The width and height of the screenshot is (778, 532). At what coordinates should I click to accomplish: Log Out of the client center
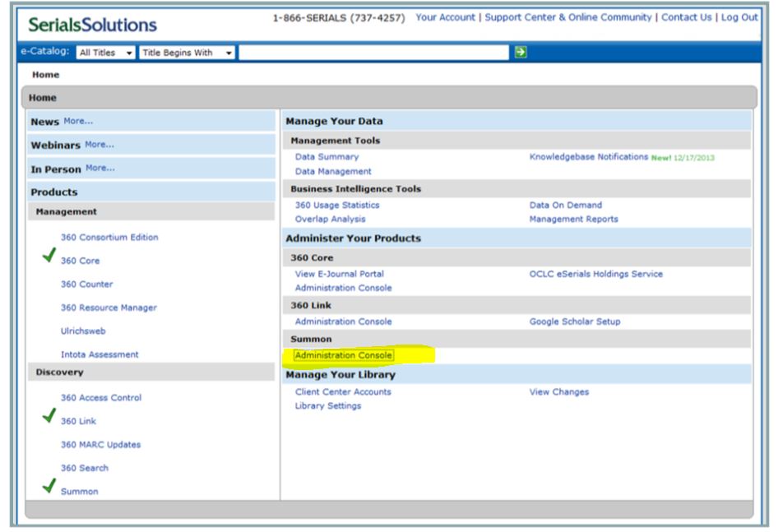tap(739, 17)
